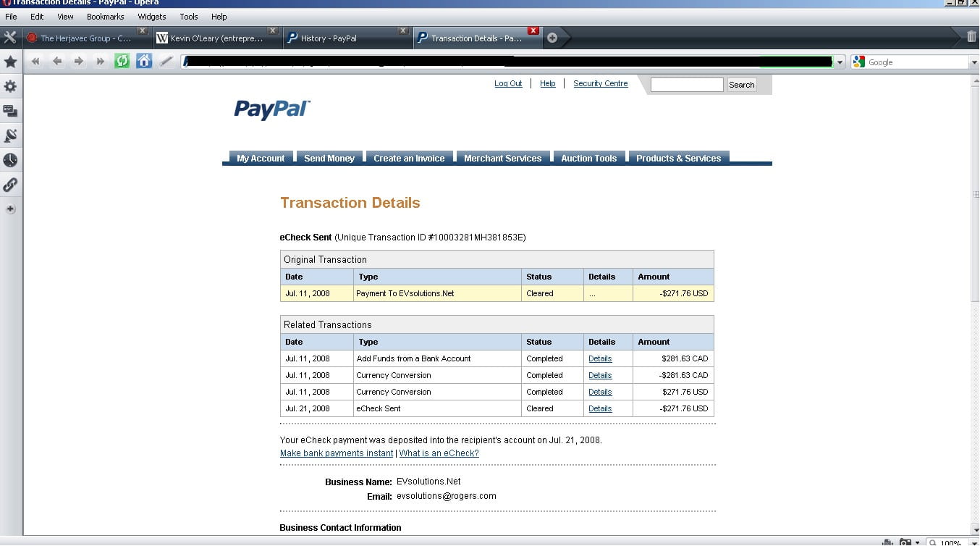This screenshot has height=546, width=980.
Task: Click the page vertical scrollbar up arrow
Action: click(974, 80)
